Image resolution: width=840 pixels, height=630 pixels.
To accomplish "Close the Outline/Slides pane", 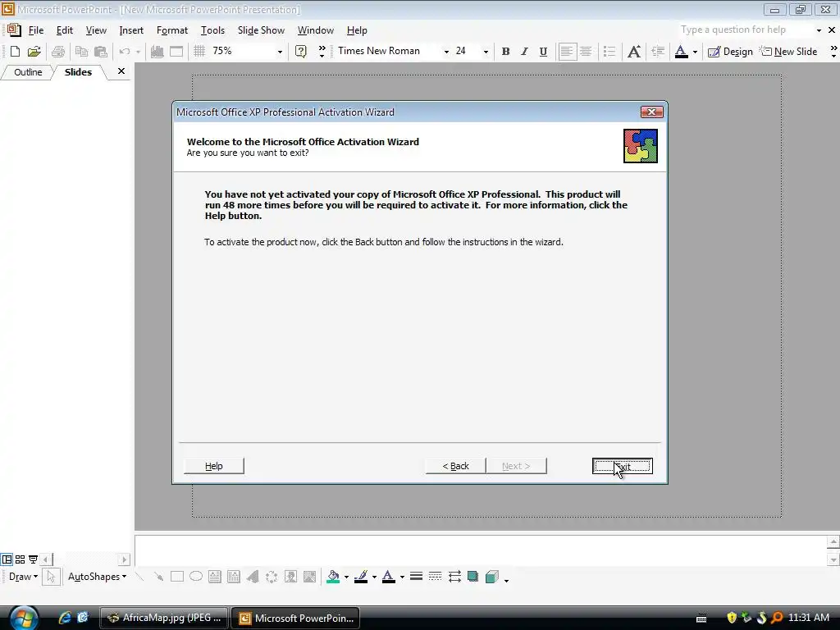I will [121, 71].
